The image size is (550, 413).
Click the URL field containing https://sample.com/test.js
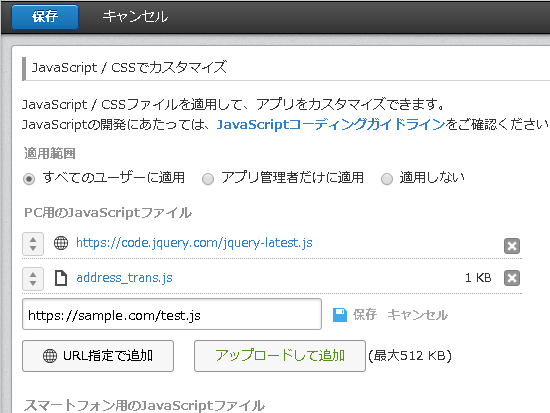(x=172, y=314)
